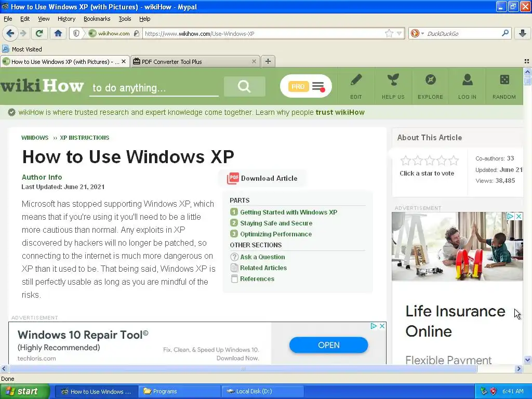
Task: Vote with the first rating star
Action: pos(406,160)
